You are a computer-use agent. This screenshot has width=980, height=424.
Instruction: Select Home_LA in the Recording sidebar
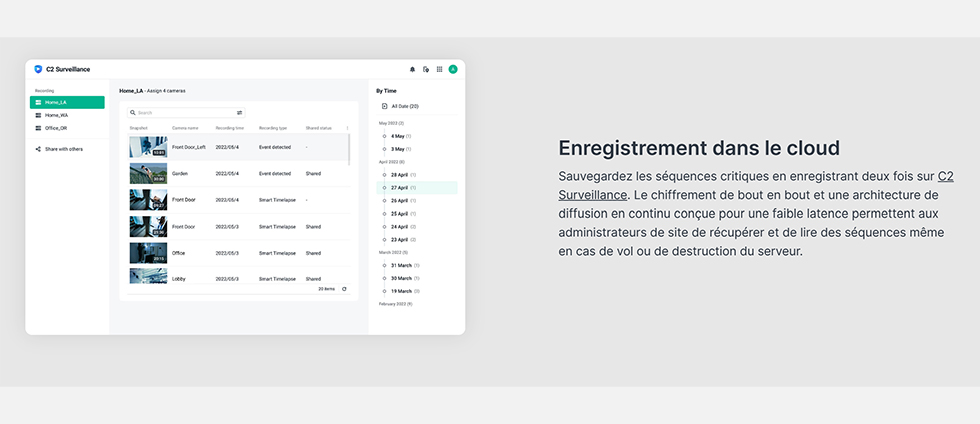pos(67,102)
